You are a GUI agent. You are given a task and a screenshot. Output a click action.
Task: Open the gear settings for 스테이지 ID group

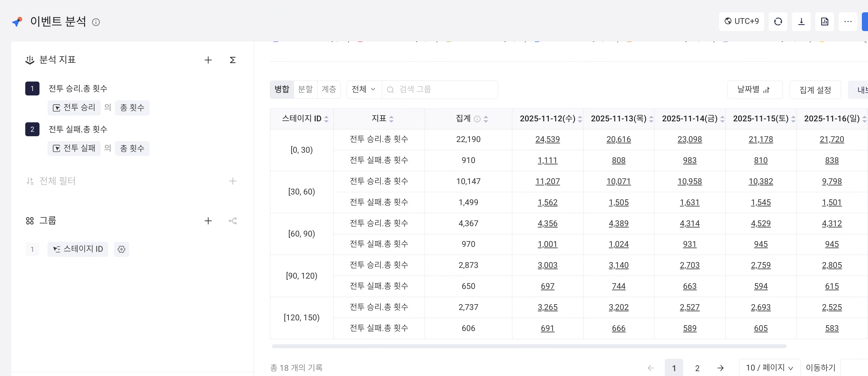click(121, 249)
